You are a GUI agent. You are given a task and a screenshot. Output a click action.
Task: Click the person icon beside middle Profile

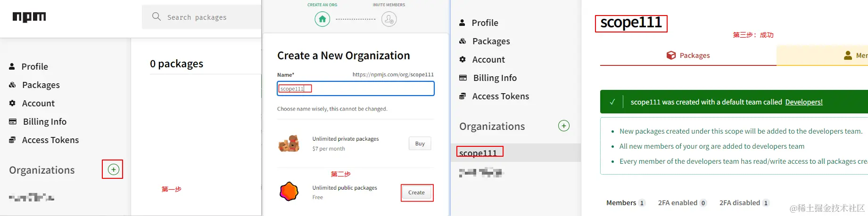point(463,23)
